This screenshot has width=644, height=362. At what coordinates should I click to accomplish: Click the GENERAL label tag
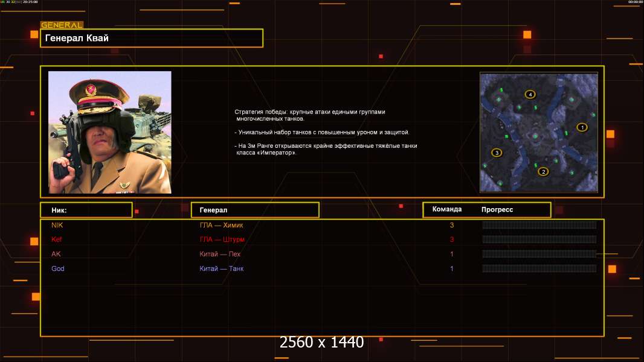[62, 25]
